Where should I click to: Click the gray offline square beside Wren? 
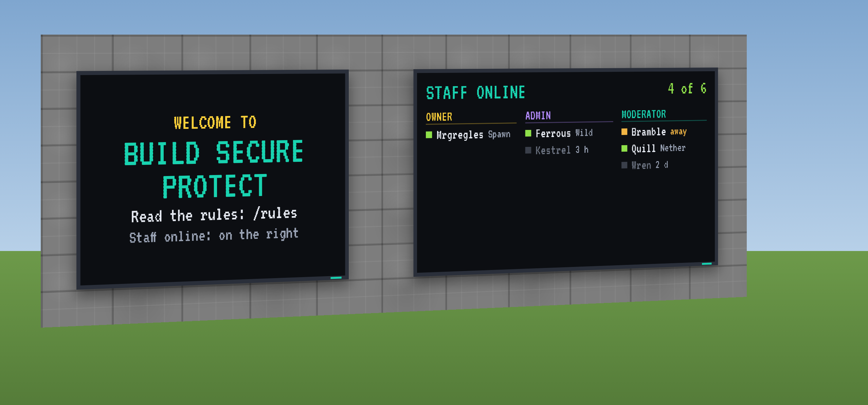point(624,165)
